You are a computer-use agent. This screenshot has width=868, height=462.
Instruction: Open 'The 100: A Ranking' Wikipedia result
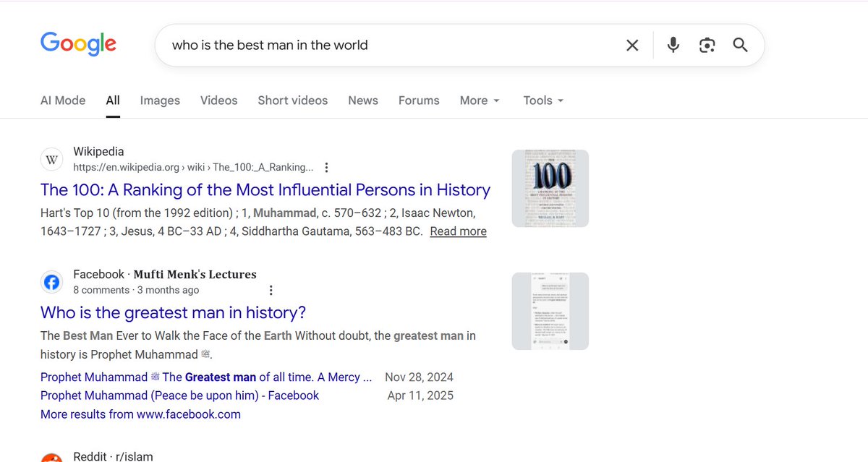click(x=265, y=190)
